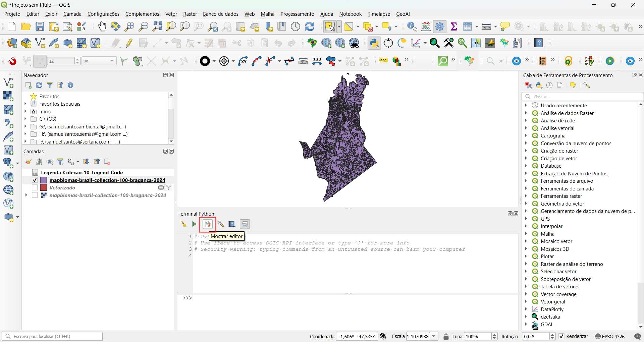Open Statistical Summary panel
Viewport: 644px width, 342px height.
pyautogui.click(x=454, y=26)
